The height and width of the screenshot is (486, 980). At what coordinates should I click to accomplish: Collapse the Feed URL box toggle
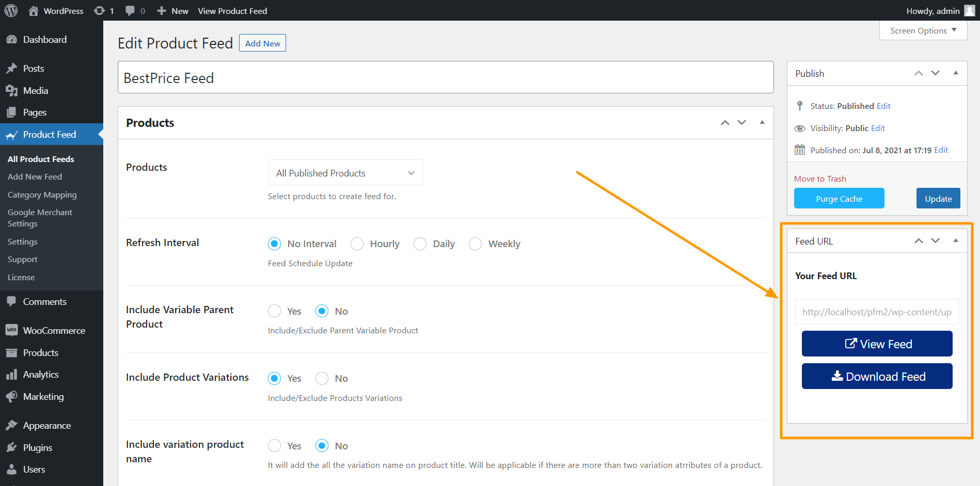tap(956, 240)
